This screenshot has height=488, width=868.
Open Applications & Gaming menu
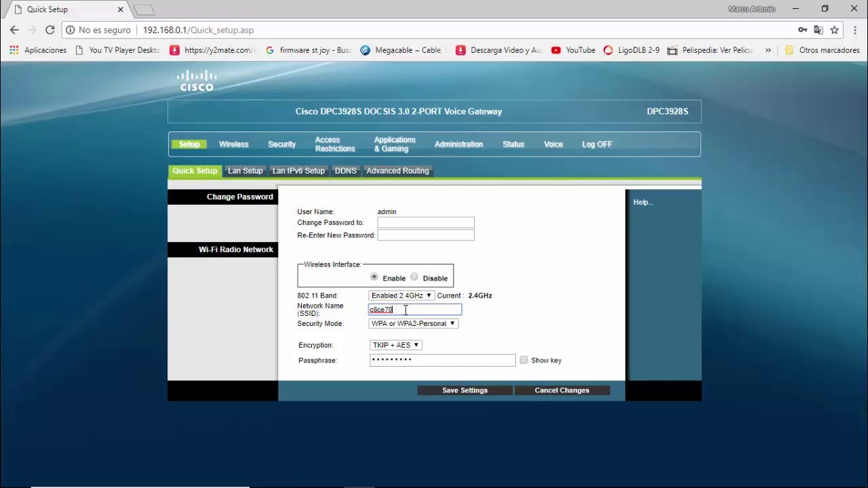click(x=395, y=144)
